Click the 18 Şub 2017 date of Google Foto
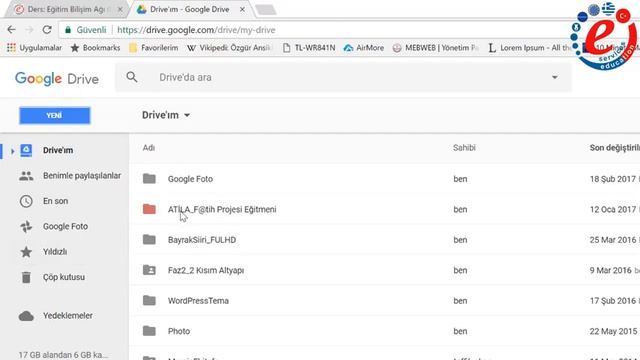Screen dimensions: 640x360 613,179
